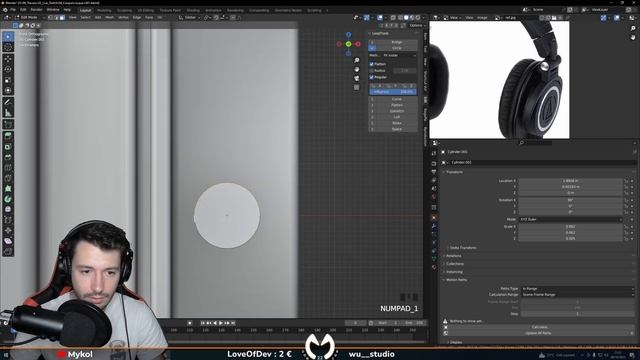
Task: Click the Bridge button in LoopTools
Action: click(397, 42)
